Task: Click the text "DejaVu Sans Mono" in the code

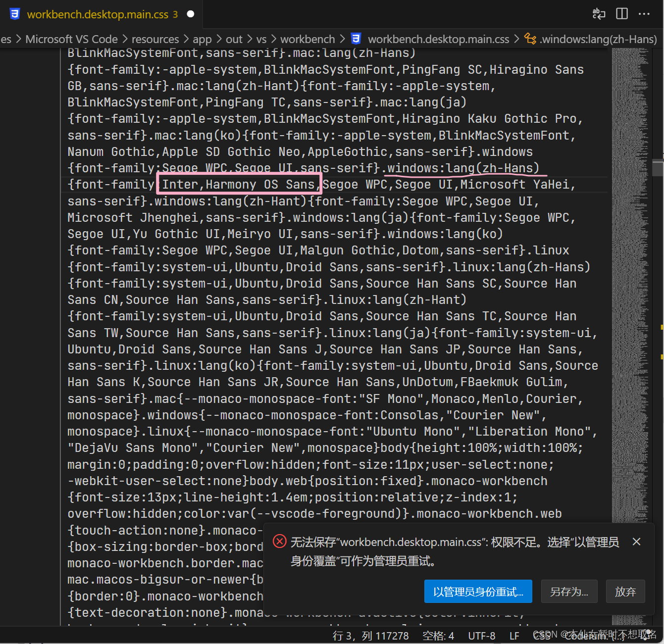Action: (133, 448)
